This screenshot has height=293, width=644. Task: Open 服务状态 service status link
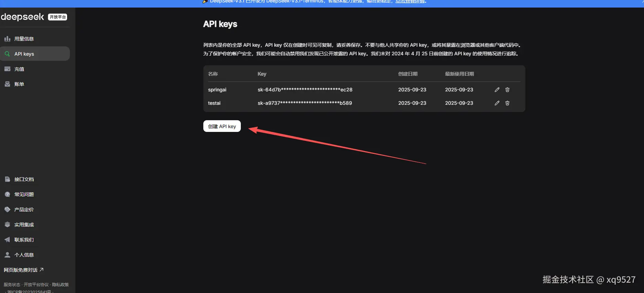[x=12, y=285]
